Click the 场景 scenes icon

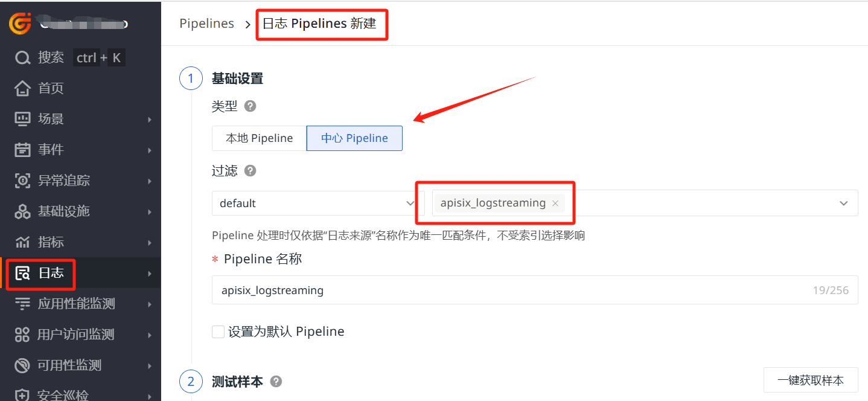22,119
